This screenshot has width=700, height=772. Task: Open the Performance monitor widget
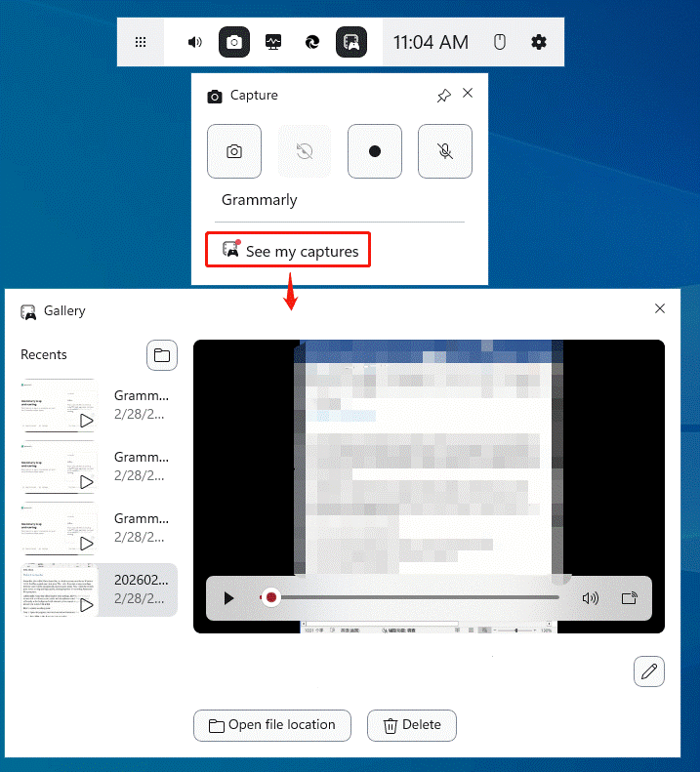pyautogui.click(x=273, y=42)
